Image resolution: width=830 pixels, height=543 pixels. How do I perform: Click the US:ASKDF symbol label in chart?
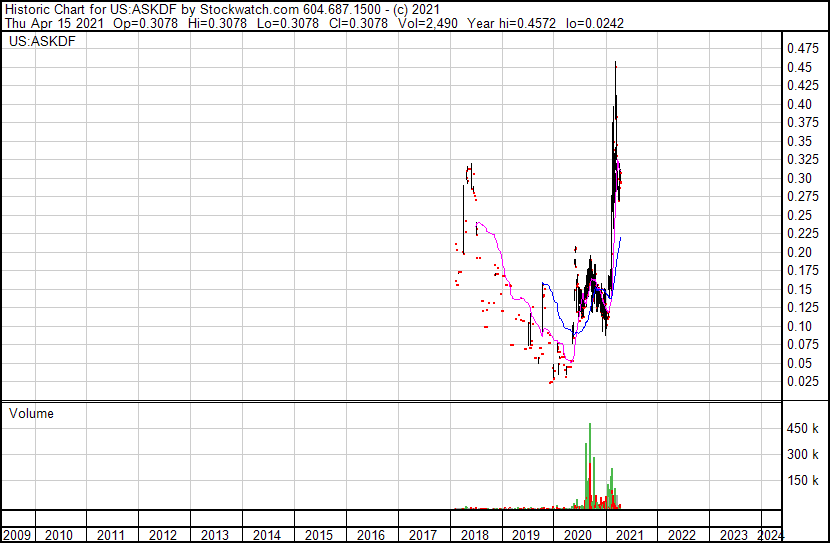(42, 41)
